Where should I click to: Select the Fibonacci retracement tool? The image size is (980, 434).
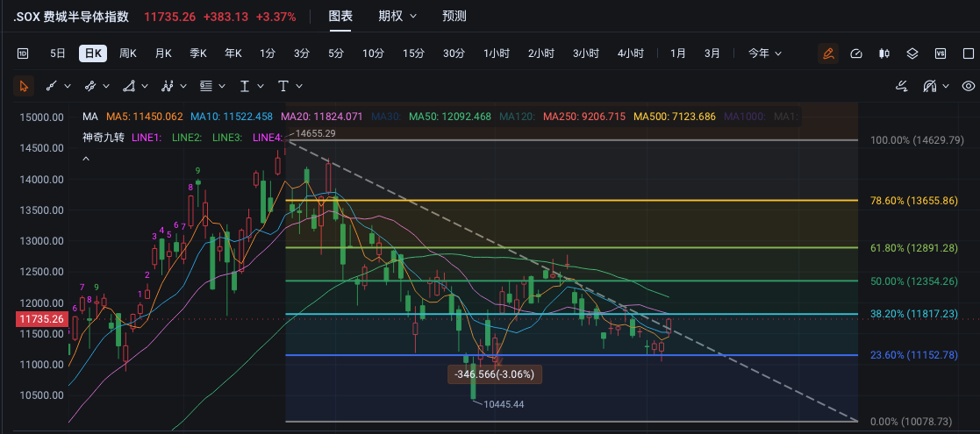click(x=205, y=86)
